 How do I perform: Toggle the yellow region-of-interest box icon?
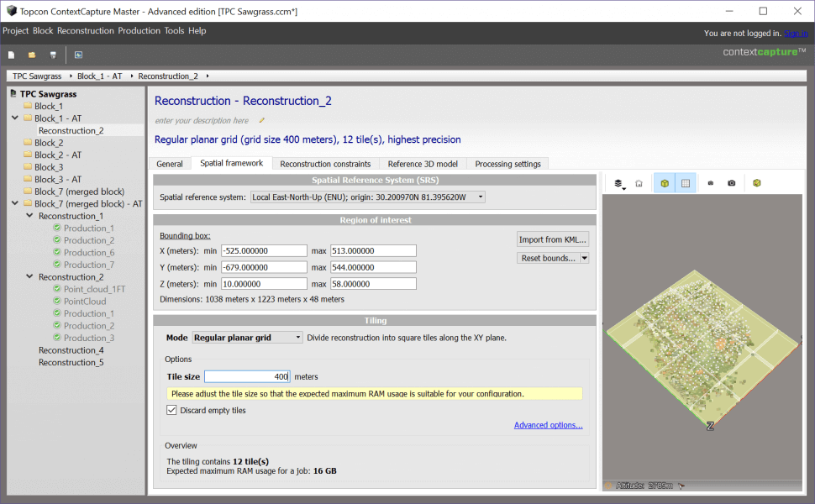pyautogui.click(x=665, y=183)
